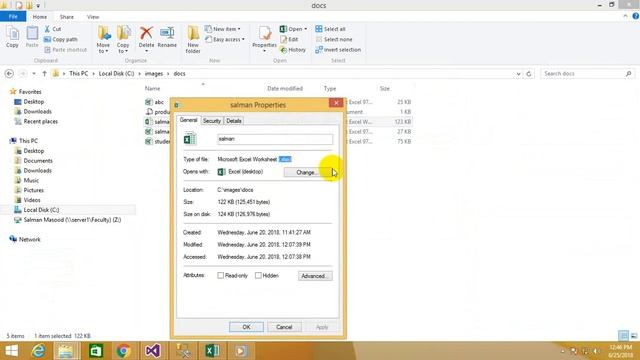Viewport: 640px width, 360px height.
Task: Open Help with question mark icon
Action: (x=636, y=16)
